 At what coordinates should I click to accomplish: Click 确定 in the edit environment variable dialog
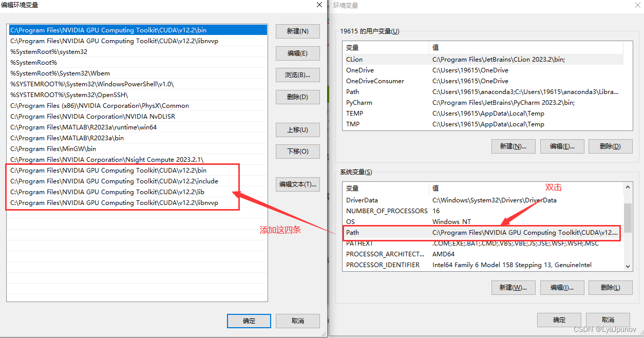point(249,321)
